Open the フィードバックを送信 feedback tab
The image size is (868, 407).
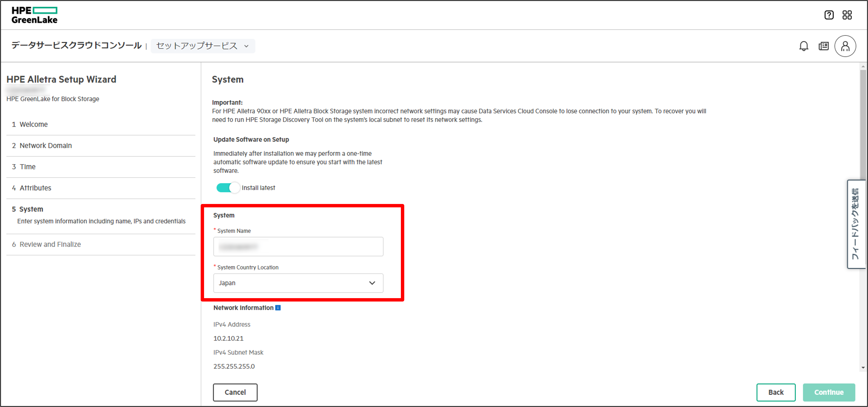click(856, 224)
